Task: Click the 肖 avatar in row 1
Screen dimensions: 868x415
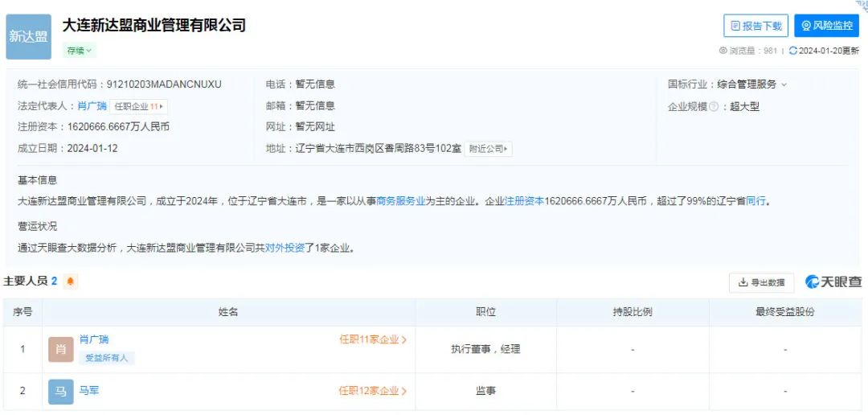Action: point(61,349)
